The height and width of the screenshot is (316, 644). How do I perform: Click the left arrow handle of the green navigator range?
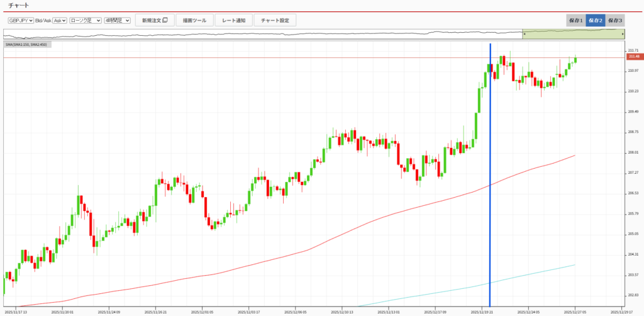[x=525, y=34]
